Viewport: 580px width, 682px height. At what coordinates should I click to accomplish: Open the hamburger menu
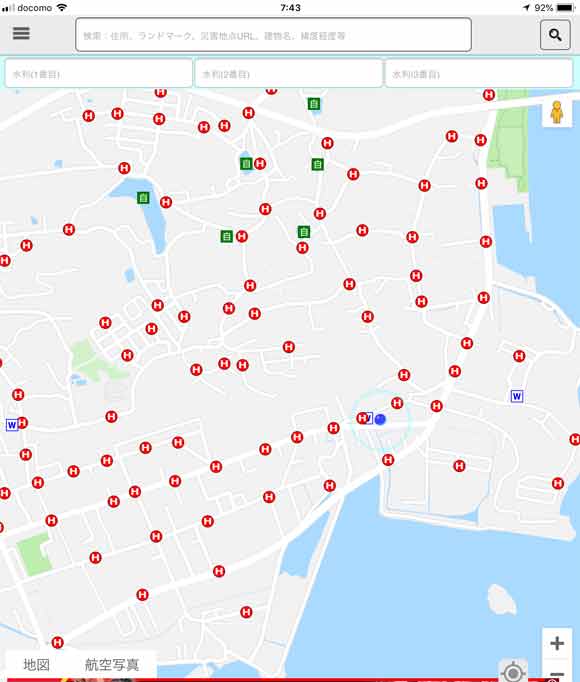21,33
